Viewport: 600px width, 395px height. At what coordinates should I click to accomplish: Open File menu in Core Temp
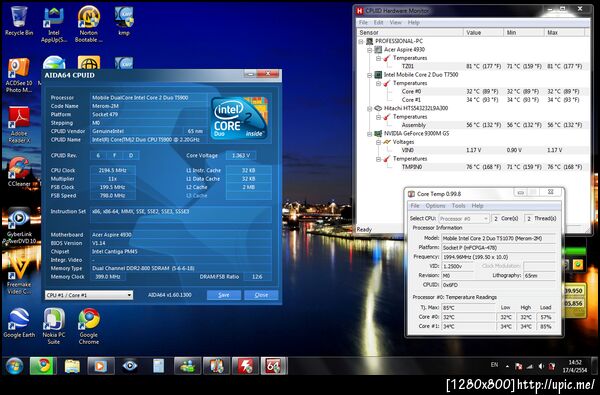pos(415,206)
